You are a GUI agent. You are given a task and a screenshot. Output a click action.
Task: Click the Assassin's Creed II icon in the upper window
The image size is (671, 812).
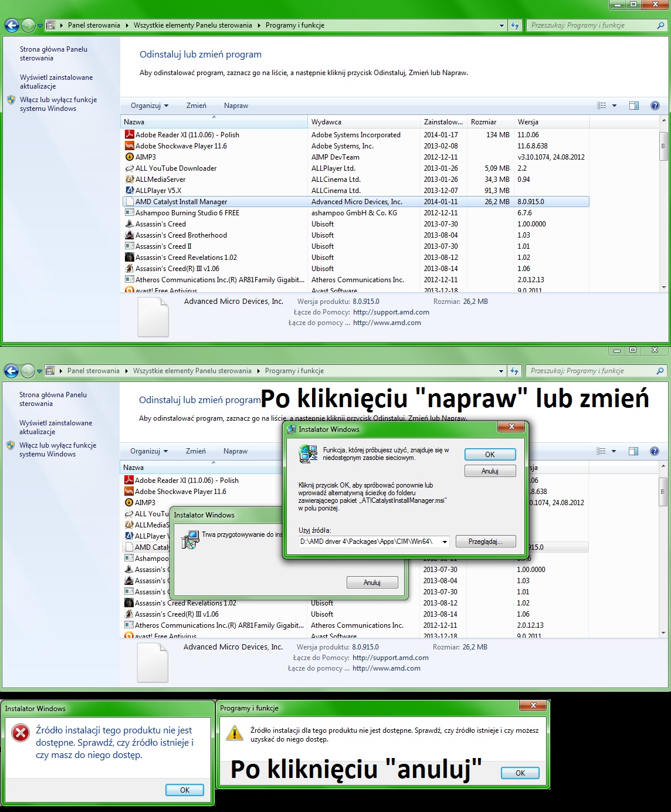pyautogui.click(x=130, y=246)
